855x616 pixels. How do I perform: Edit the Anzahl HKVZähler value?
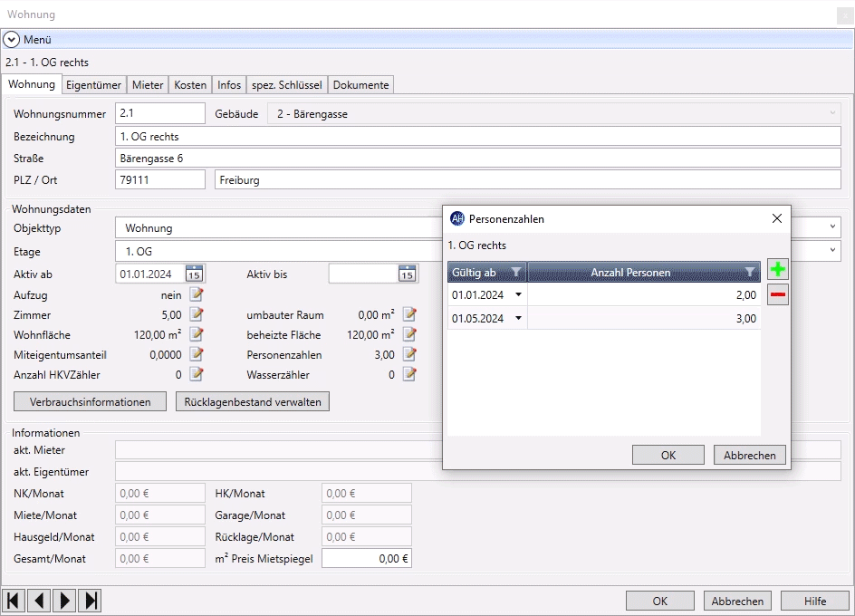tap(197, 374)
